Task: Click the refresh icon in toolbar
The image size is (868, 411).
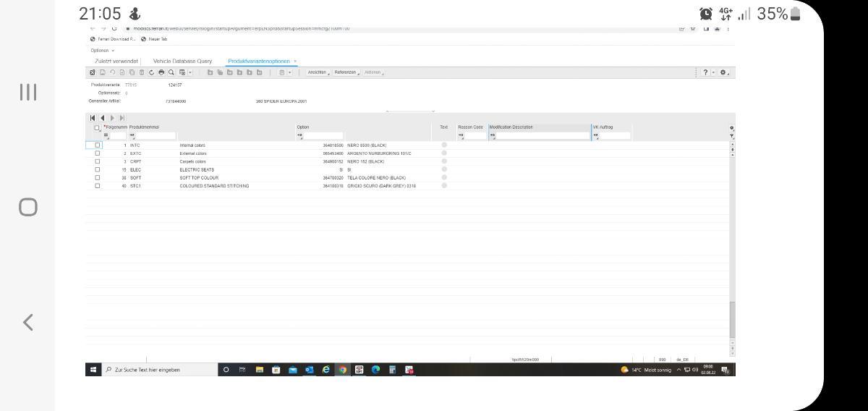Action: [x=153, y=72]
